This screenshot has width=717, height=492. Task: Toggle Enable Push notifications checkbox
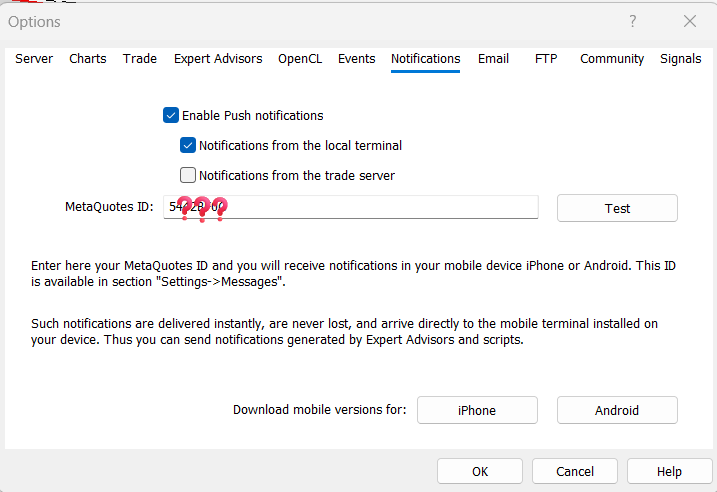point(171,115)
